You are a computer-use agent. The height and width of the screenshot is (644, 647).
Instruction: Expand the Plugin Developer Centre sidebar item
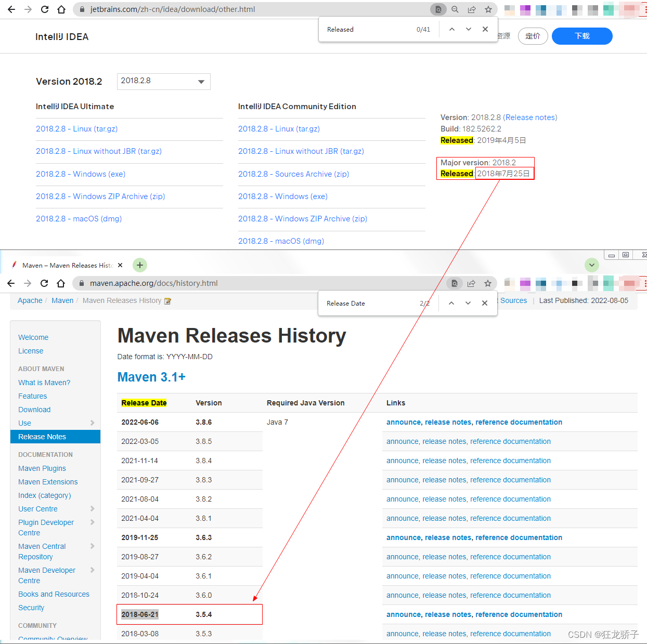pyautogui.click(x=93, y=522)
